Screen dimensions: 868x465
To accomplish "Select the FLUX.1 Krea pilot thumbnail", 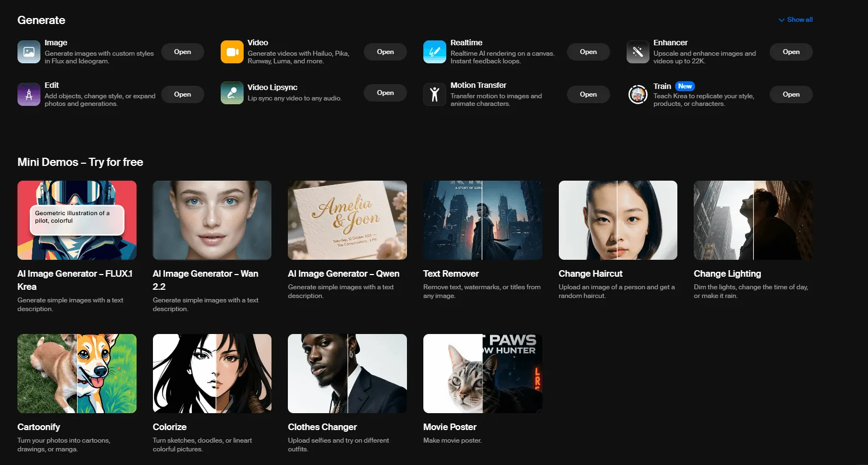I will pyautogui.click(x=77, y=220).
